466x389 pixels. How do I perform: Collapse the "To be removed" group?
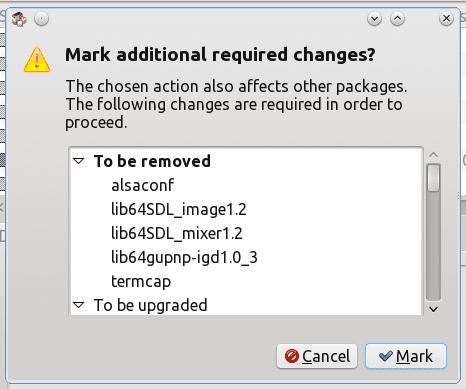coord(79,161)
